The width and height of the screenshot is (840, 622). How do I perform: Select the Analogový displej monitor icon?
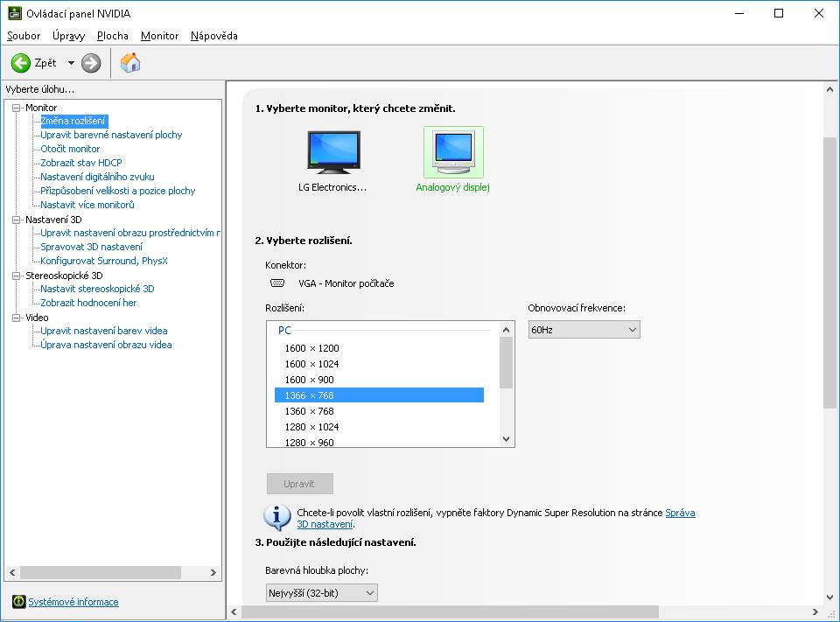[x=453, y=152]
